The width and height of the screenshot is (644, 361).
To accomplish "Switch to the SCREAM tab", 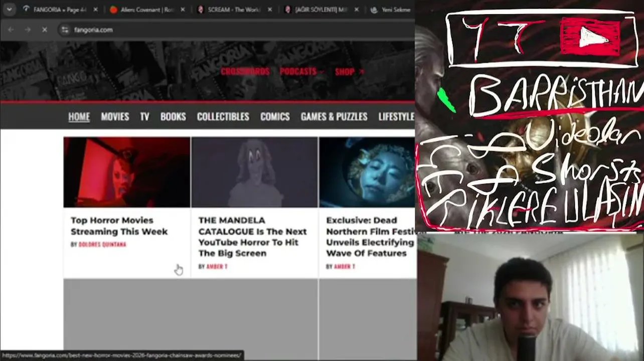I will point(235,10).
